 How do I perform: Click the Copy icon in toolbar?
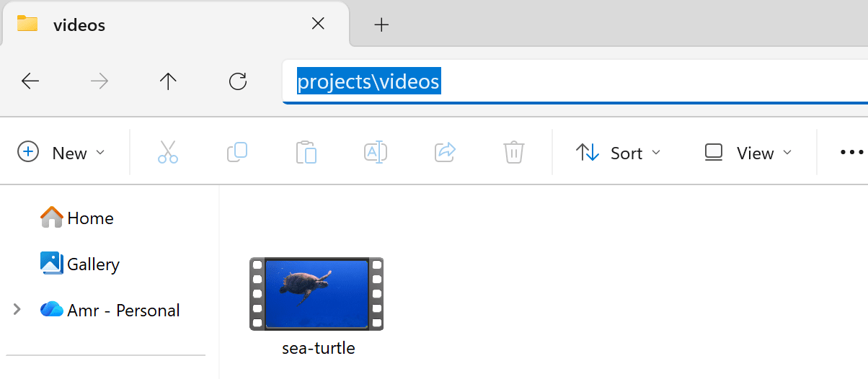coord(237,153)
